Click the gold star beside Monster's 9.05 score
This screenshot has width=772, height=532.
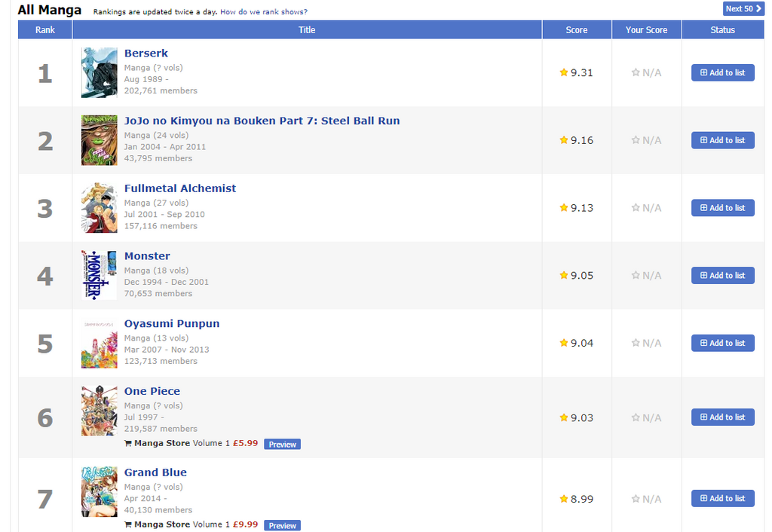click(x=564, y=275)
